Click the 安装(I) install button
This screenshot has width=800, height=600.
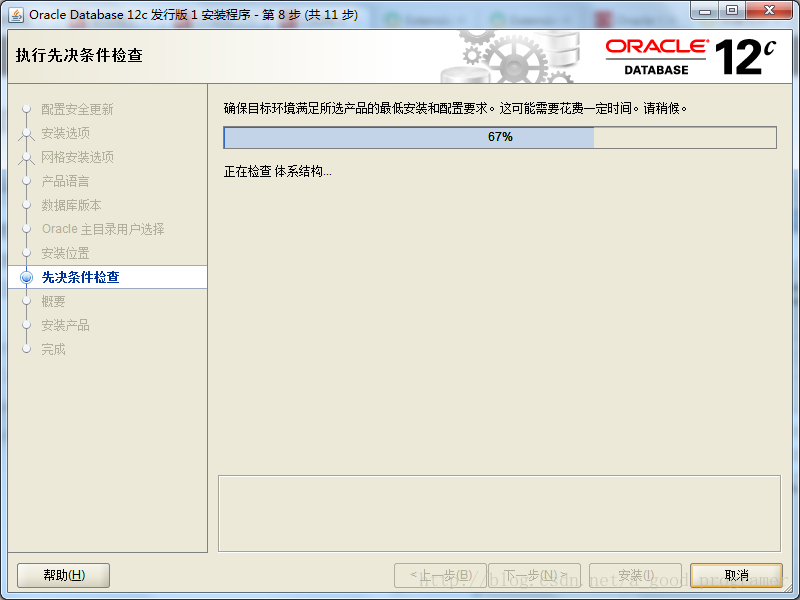(x=636, y=575)
